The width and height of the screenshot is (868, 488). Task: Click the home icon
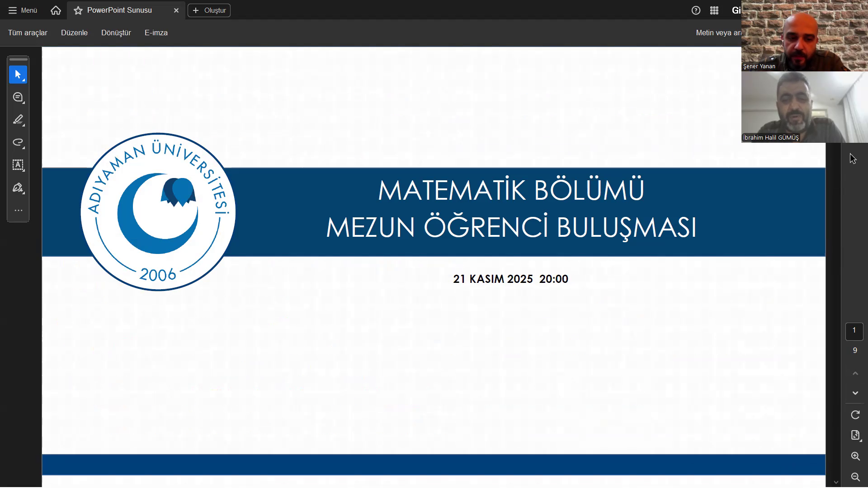(x=56, y=10)
